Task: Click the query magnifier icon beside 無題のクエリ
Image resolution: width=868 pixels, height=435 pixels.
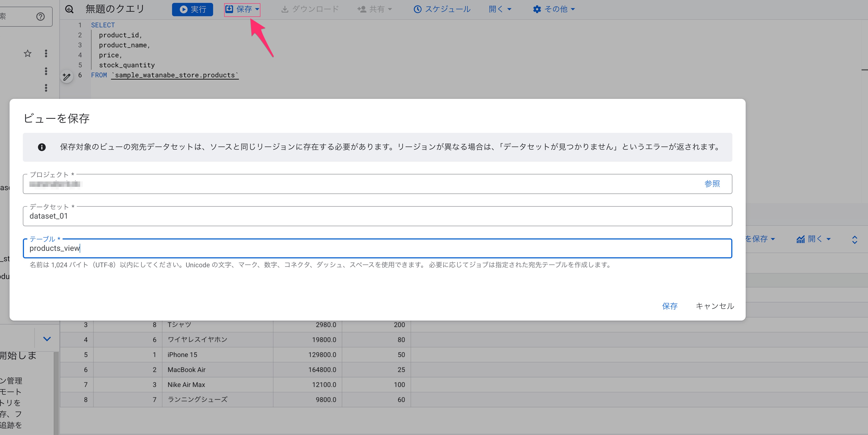Action: 69,9
